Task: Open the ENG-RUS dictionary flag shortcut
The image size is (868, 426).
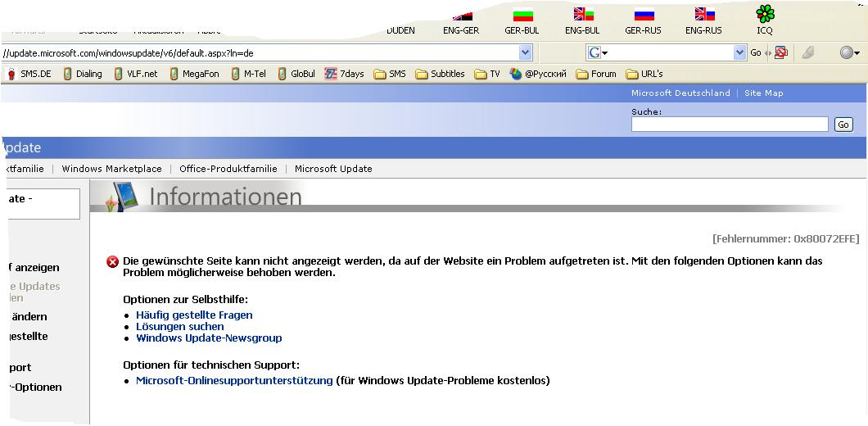Action: [704, 22]
